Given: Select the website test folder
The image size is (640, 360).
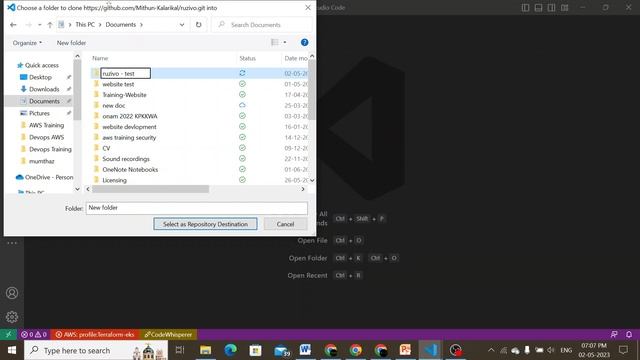Looking at the screenshot, I should point(118,84).
